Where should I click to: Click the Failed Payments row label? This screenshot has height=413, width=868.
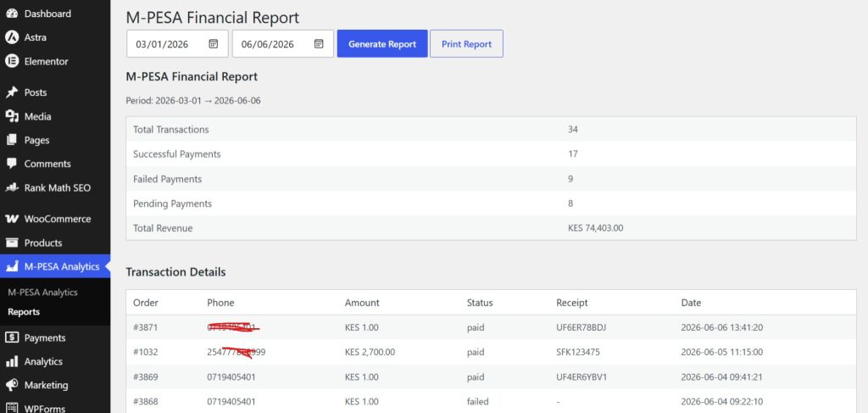pyautogui.click(x=167, y=179)
